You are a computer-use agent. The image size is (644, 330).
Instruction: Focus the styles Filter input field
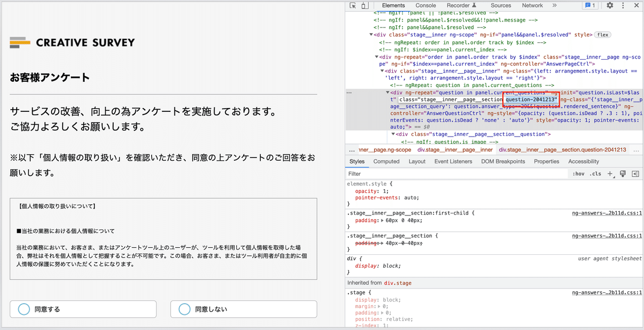pyautogui.click(x=456, y=174)
